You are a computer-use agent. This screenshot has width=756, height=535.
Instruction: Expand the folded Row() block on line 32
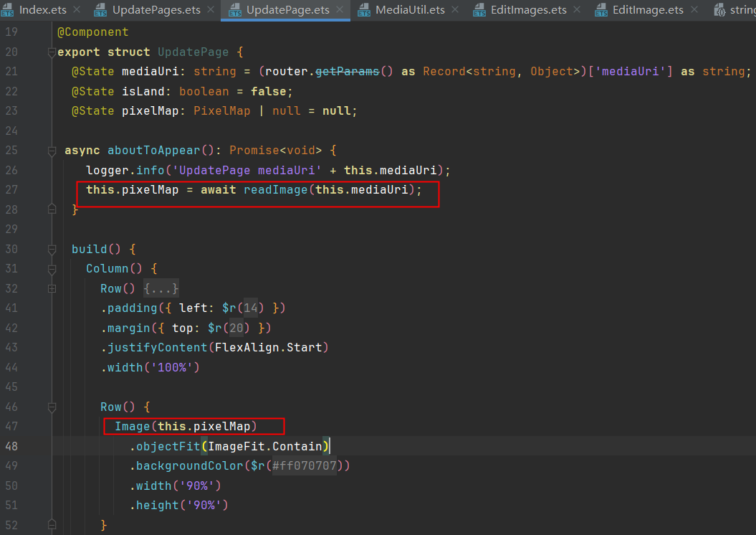52,288
